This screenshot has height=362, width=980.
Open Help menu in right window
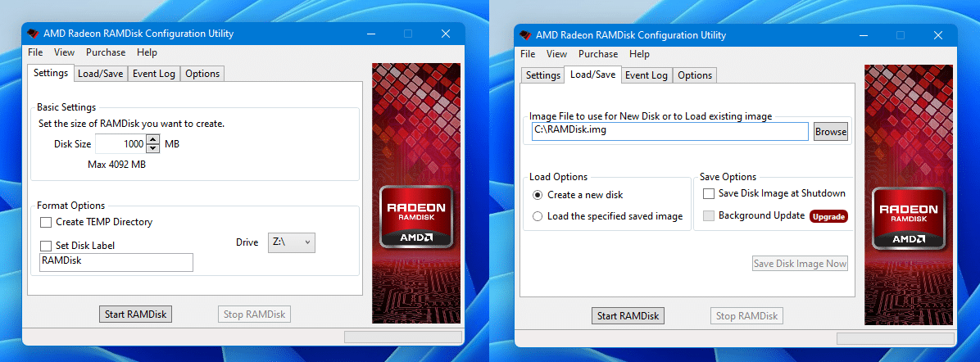tap(639, 54)
